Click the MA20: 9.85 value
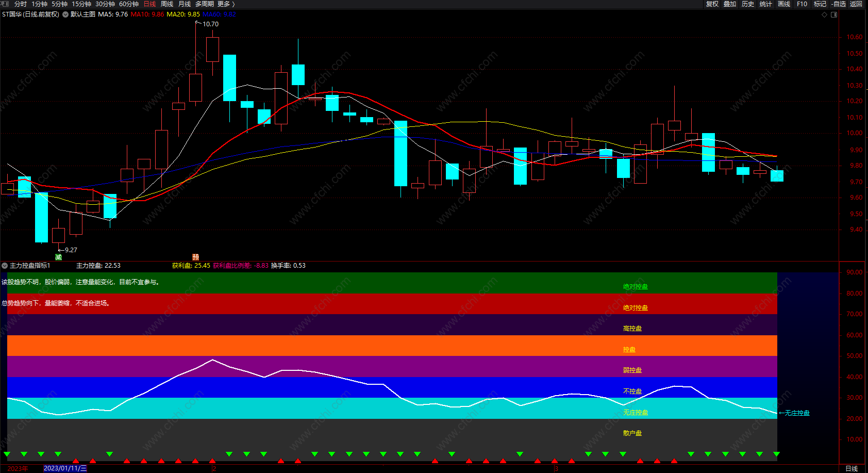This screenshot has height=473, width=868. tap(183, 14)
